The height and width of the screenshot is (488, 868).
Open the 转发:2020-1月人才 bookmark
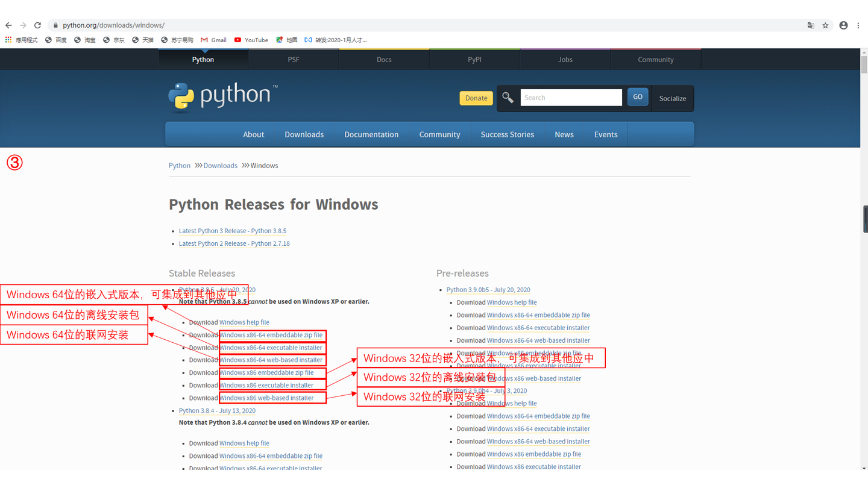tap(336, 40)
